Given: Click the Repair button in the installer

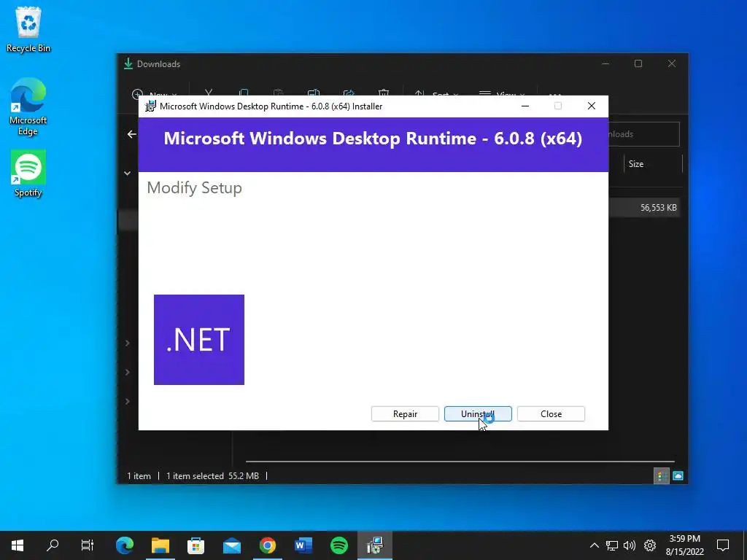Looking at the screenshot, I should 405,414.
